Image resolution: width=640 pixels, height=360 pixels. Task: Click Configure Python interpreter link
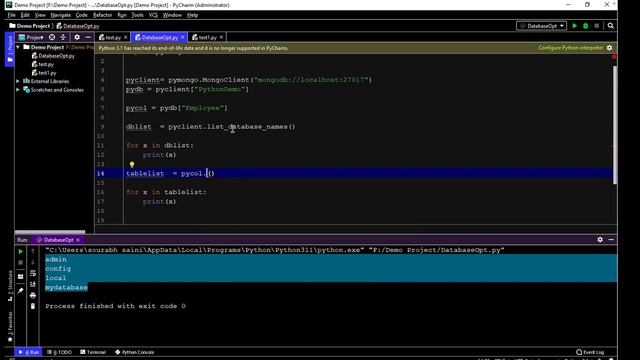coord(571,48)
